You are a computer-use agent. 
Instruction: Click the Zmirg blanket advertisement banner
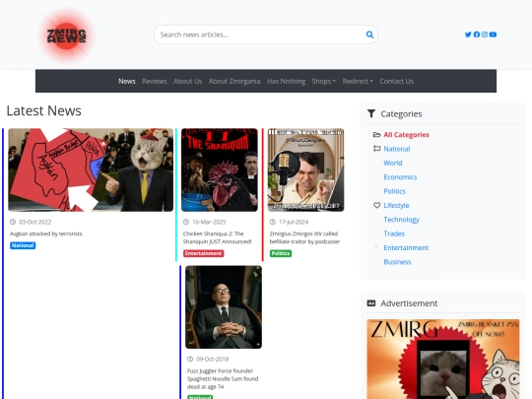click(443, 359)
